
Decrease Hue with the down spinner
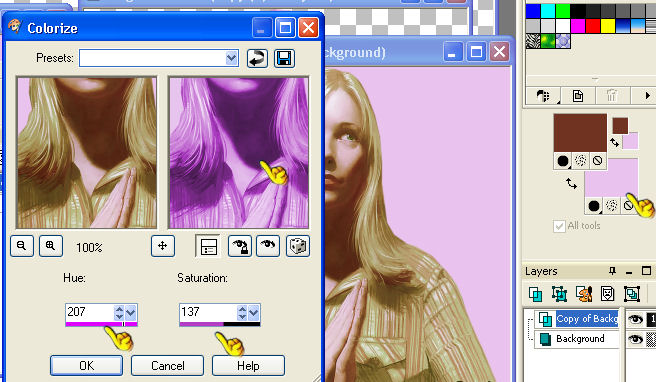[x=119, y=316]
